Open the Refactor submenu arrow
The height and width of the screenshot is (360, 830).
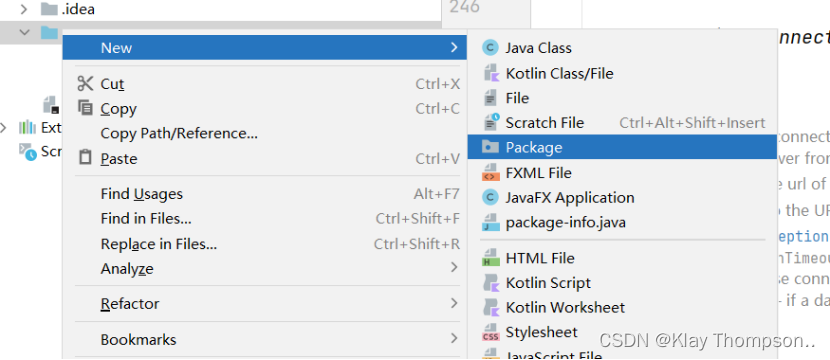pos(454,303)
